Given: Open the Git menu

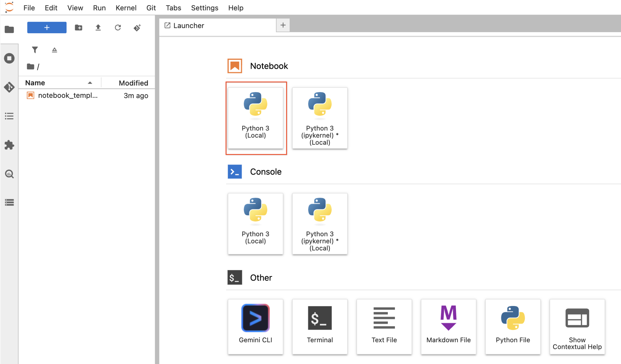Looking at the screenshot, I should (151, 8).
